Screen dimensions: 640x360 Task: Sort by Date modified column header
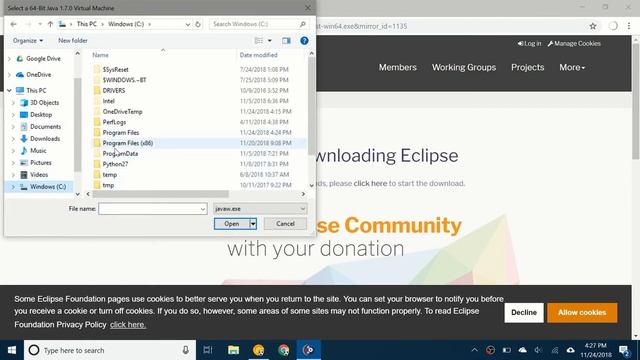coord(258,55)
